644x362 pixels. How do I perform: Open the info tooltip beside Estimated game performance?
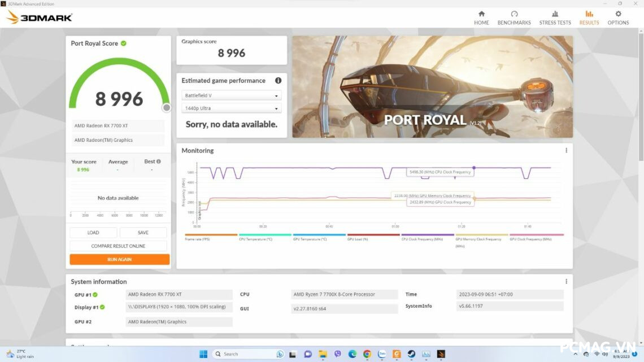pyautogui.click(x=278, y=80)
